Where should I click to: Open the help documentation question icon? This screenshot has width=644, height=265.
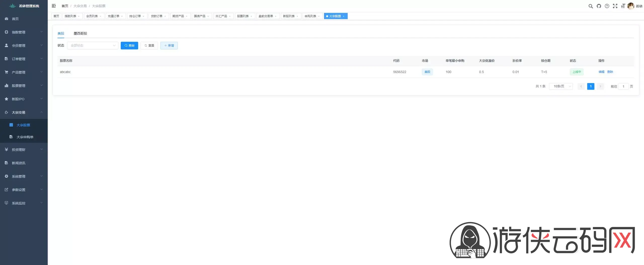click(x=607, y=6)
